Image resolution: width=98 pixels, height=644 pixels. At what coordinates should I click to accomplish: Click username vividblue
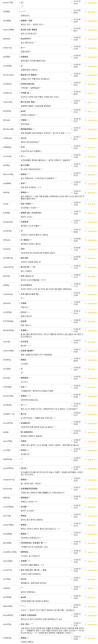(x=7, y=138)
